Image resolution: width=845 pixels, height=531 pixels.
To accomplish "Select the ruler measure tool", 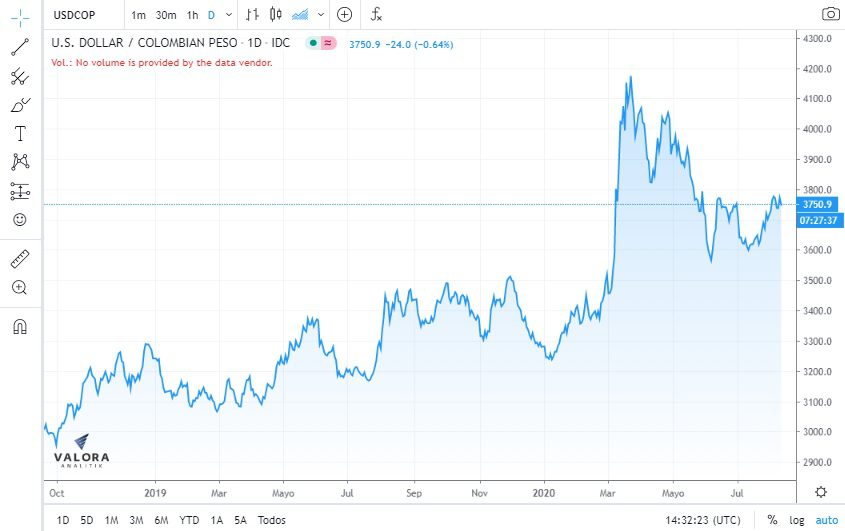I will tap(20, 259).
